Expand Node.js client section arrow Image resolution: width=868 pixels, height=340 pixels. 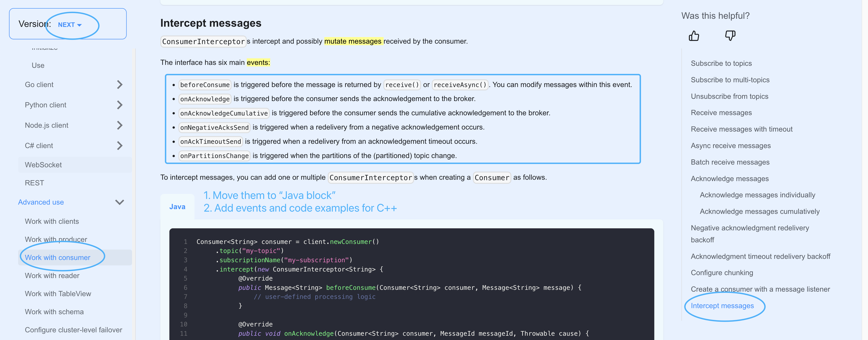coord(120,125)
